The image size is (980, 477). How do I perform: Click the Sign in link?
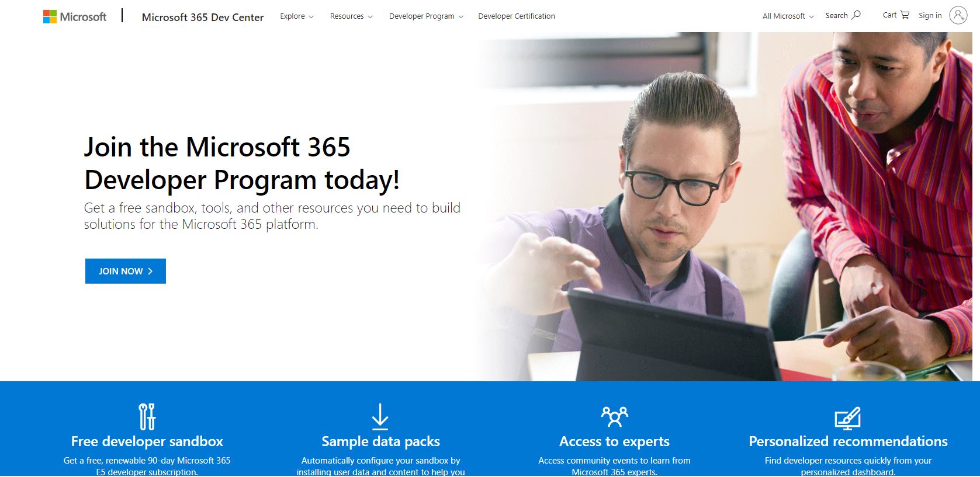pos(930,16)
